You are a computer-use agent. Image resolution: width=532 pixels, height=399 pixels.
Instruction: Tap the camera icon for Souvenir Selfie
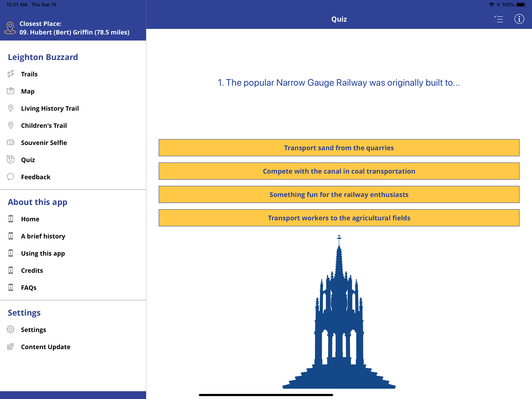pos(11,142)
